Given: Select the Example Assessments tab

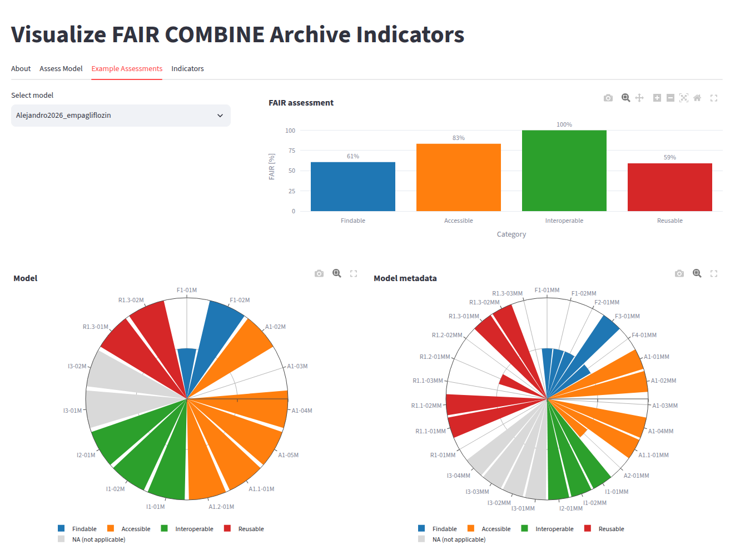Looking at the screenshot, I should pos(127,69).
